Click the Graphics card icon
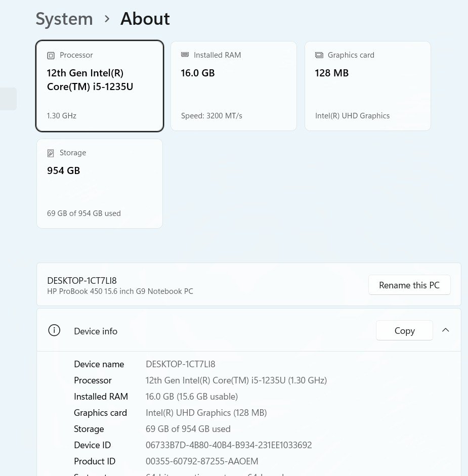The image size is (468, 476). pyautogui.click(x=319, y=55)
